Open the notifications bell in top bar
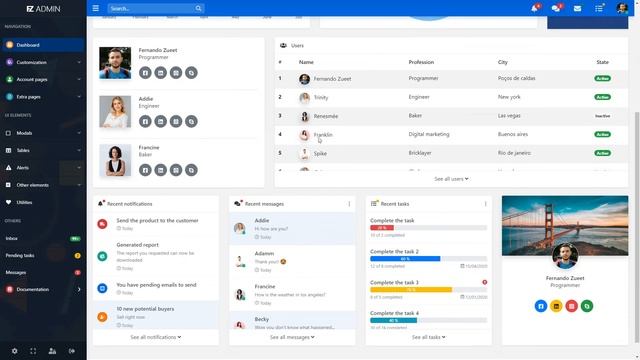 534,8
